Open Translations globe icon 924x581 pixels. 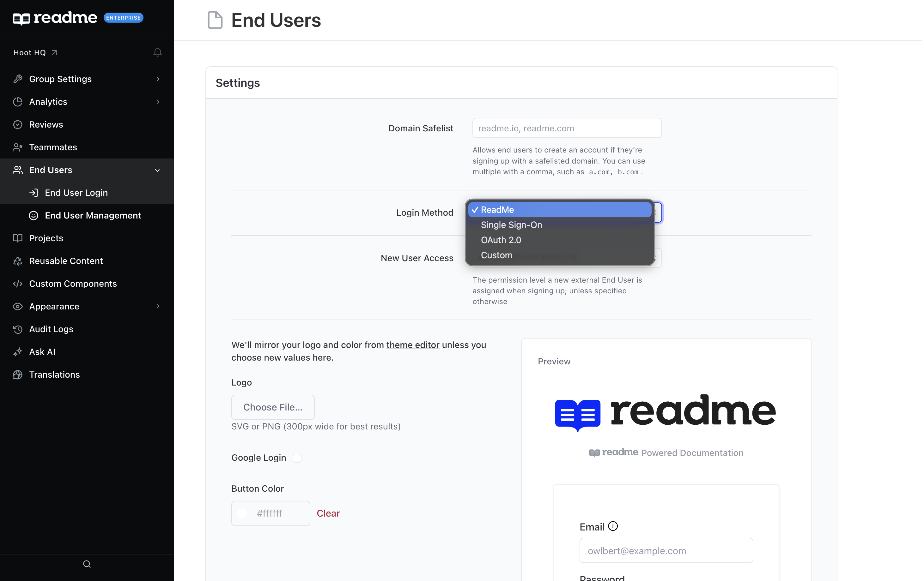click(x=18, y=374)
